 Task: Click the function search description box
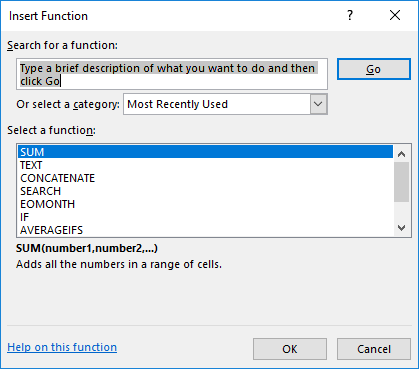click(x=172, y=74)
